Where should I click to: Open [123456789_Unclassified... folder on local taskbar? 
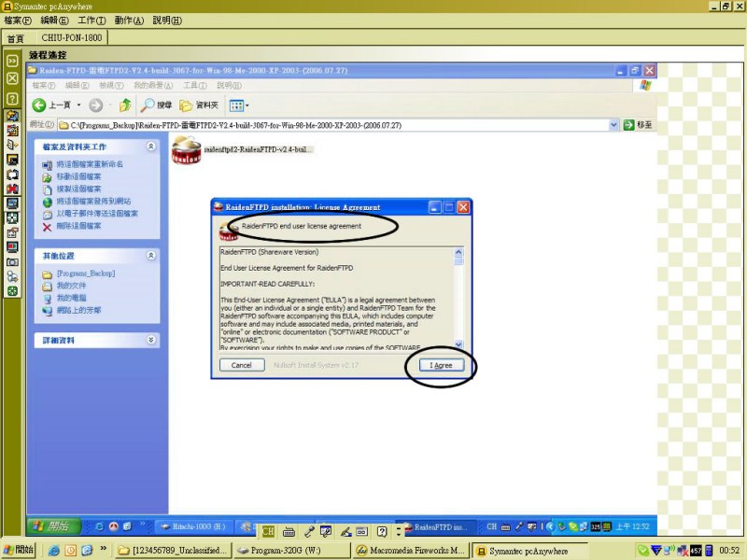(174, 551)
